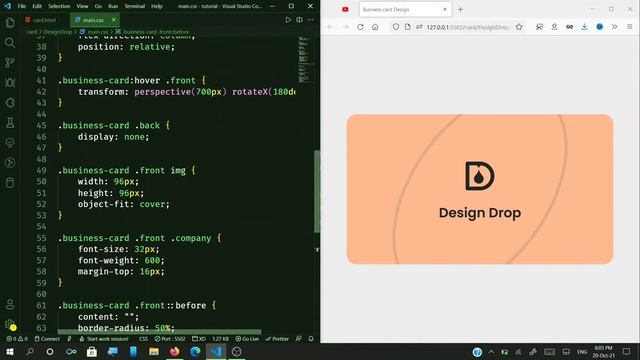Expand more browser tools chevron
Image resolution: width=640 pixels, height=360 pixels.
[x=614, y=27]
